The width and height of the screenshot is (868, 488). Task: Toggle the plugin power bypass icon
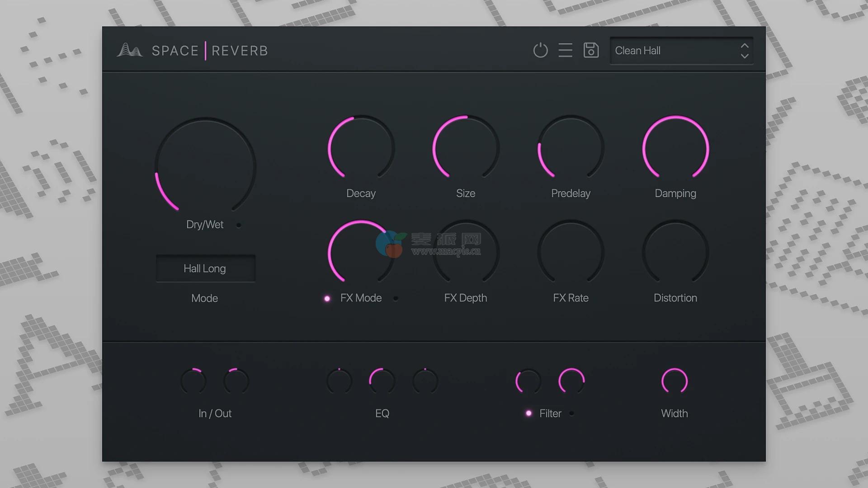pyautogui.click(x=540, y=50)
